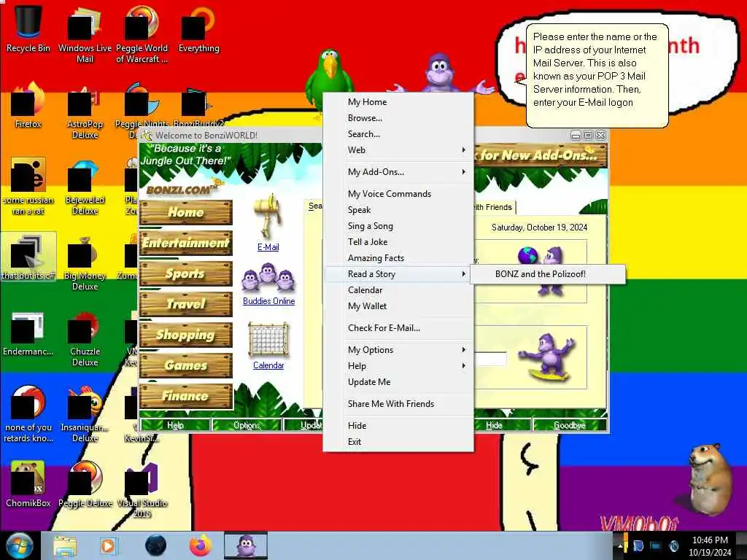Select Sing a Song menu item

399,226
